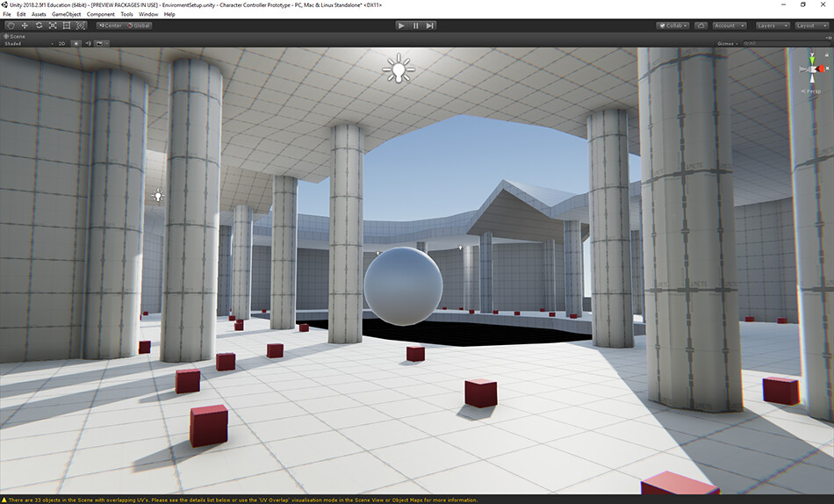Toggle 2D scene view mode
Viewport: 834px width, 504px height.
[x=62, y=44]
